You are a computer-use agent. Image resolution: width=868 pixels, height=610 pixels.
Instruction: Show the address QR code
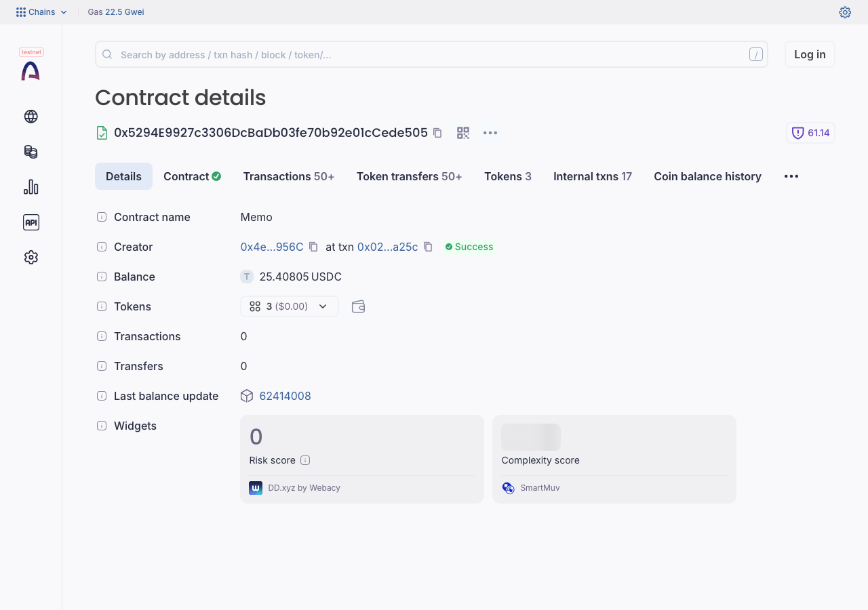(x=463, y=133)
